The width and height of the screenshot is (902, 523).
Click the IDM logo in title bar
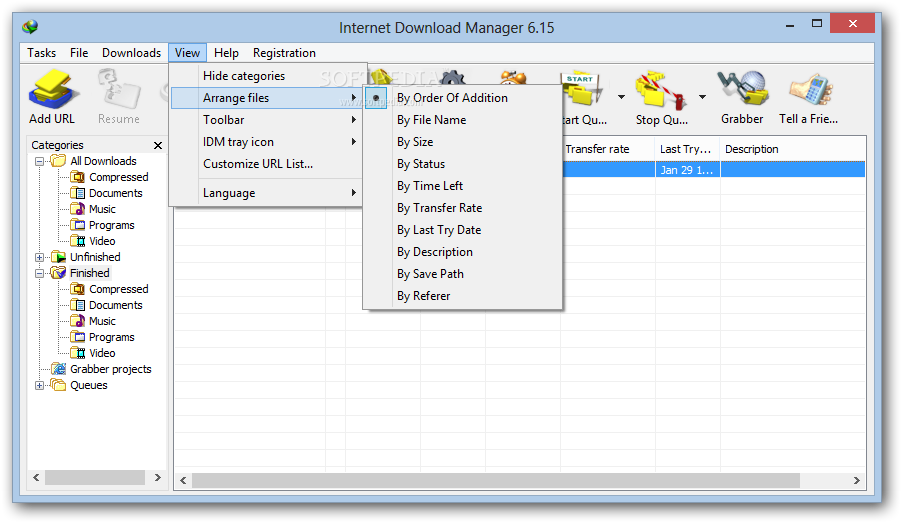30,26
